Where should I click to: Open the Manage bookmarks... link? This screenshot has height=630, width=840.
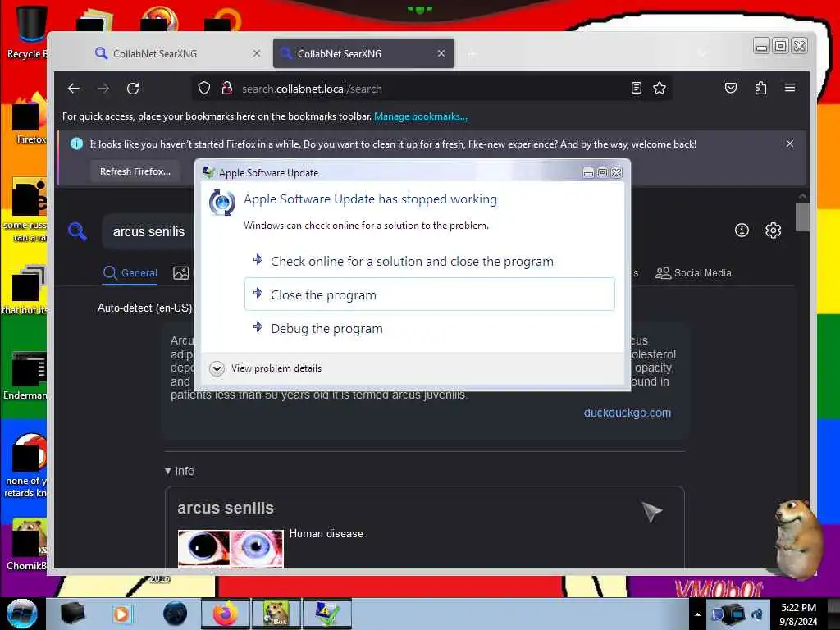tap(421, 116)
